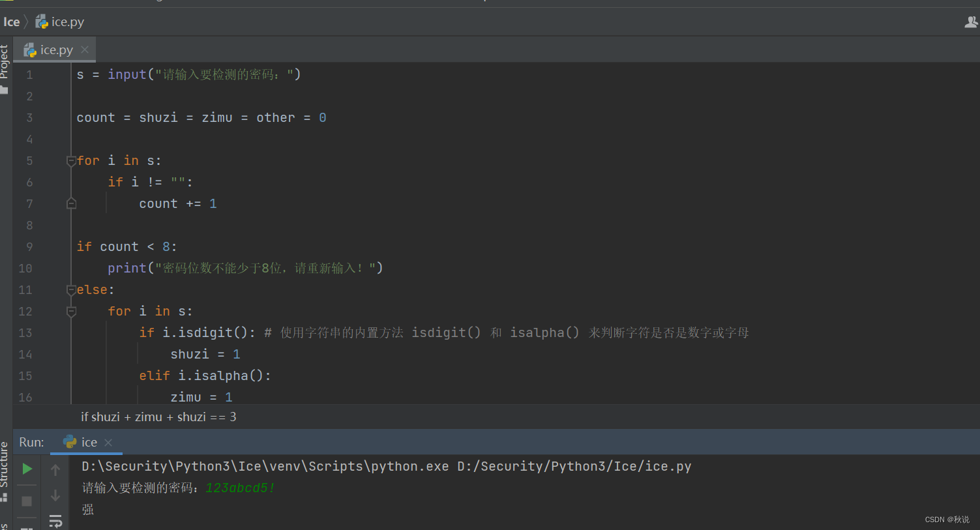The image size is (980, 530).
Task: Click the Python file icon in the breadcrumb bar
Action: click(42, 22)
